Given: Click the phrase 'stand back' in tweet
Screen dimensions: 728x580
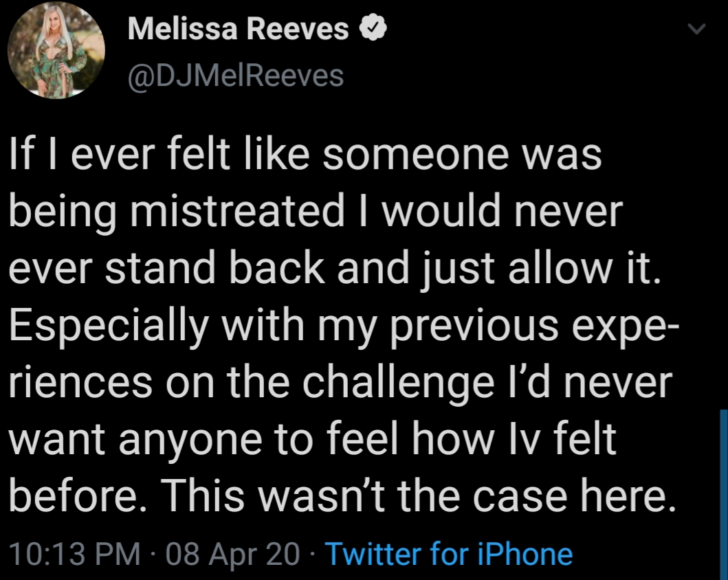Looking at the screenshot, I should pos(215,268).
